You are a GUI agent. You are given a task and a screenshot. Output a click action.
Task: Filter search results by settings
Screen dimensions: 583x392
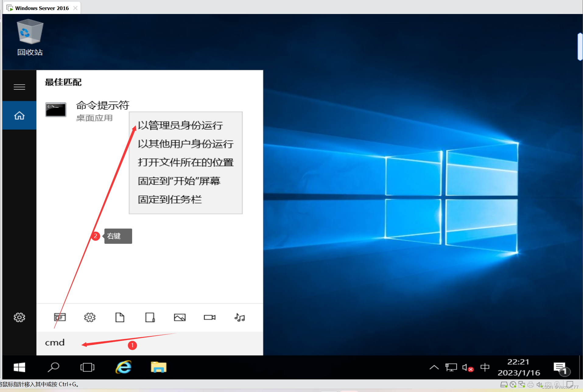coord(90,317)
